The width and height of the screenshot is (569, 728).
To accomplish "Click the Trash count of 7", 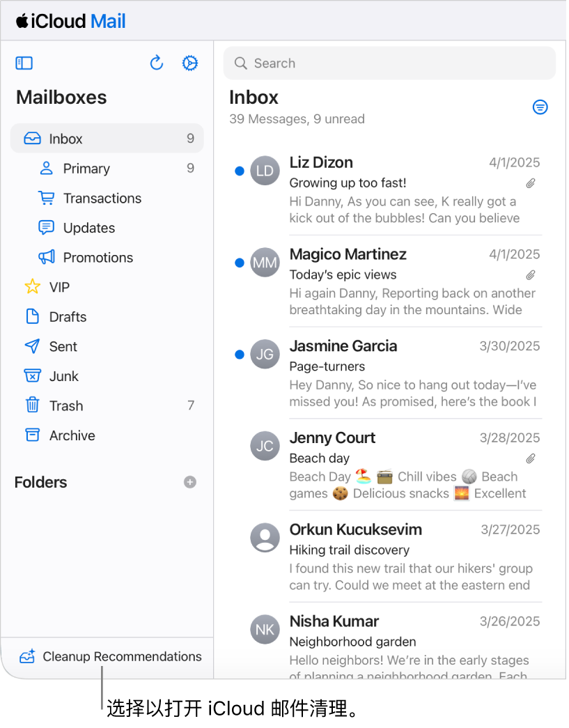I will coord(191,405).
